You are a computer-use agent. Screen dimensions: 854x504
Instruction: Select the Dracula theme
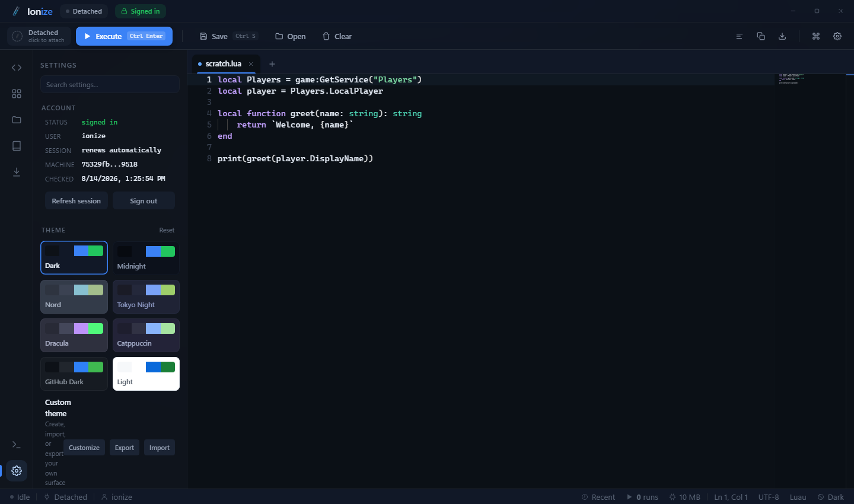74,335
